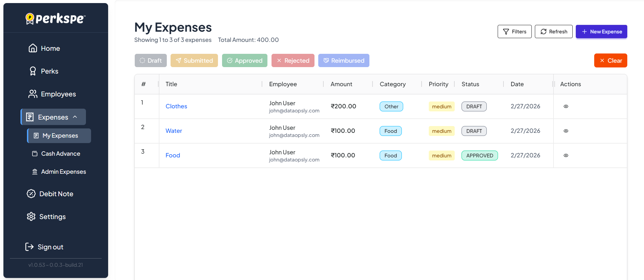This screenshot has height=280, width=644.
Task: Click the Amount column header
Action: click(x=341, y=84)
